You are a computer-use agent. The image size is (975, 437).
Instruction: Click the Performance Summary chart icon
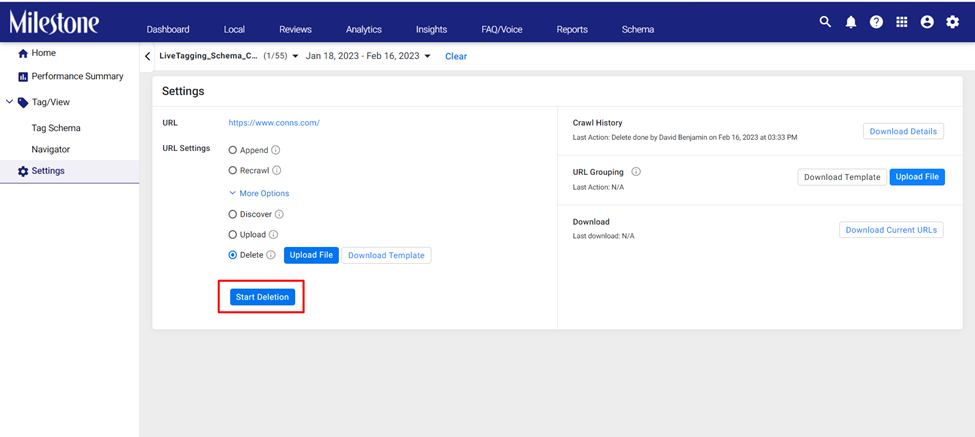point(24,76)
